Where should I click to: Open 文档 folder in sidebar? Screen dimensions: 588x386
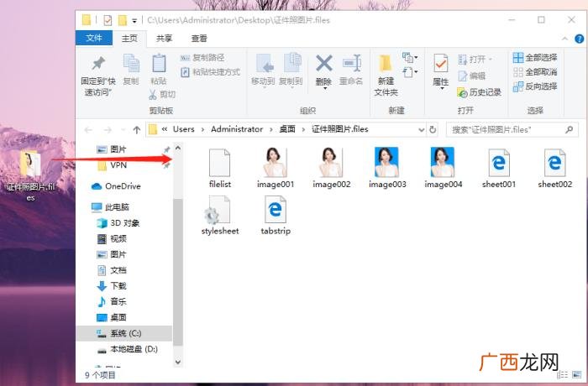click(x=112, y=270)
